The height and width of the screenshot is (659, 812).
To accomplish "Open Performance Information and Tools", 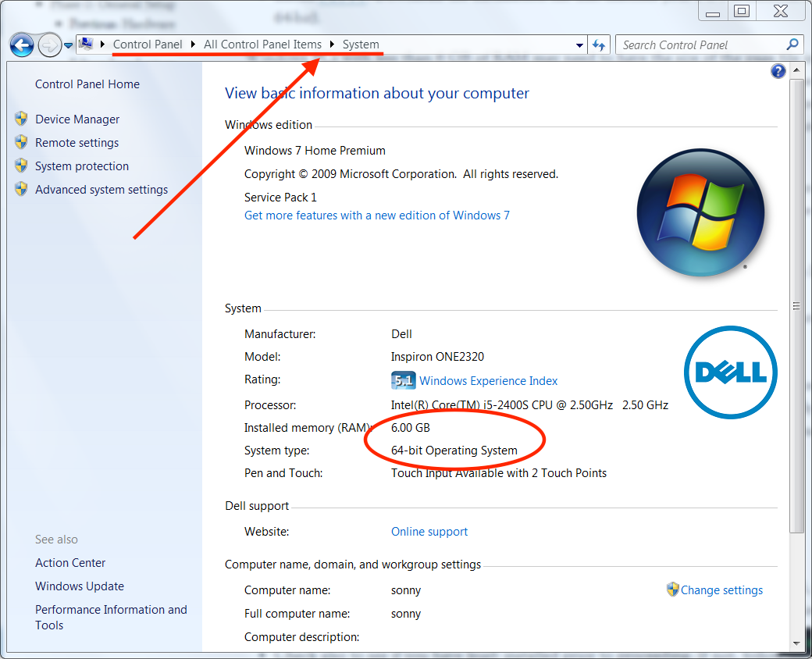I will [111, 618].
